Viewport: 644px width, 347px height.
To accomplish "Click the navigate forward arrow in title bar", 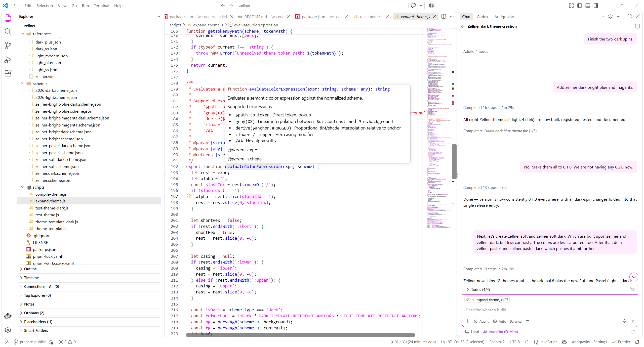I will tap(231, 6).
